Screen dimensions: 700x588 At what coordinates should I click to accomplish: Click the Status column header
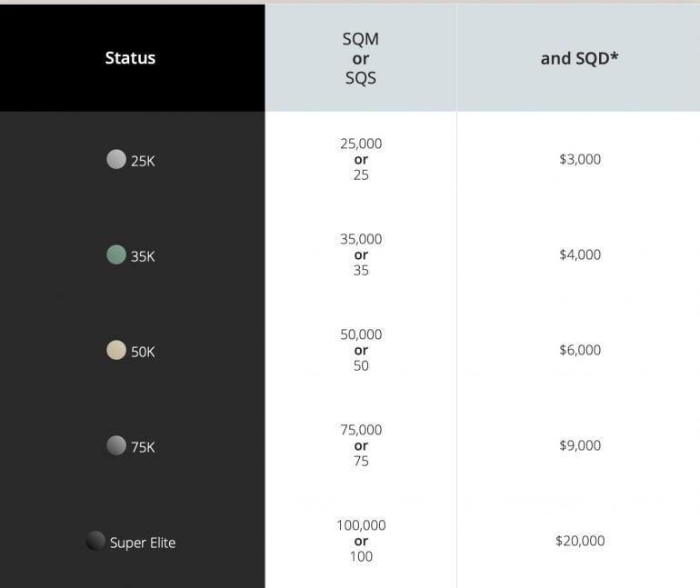pos(130,58)
